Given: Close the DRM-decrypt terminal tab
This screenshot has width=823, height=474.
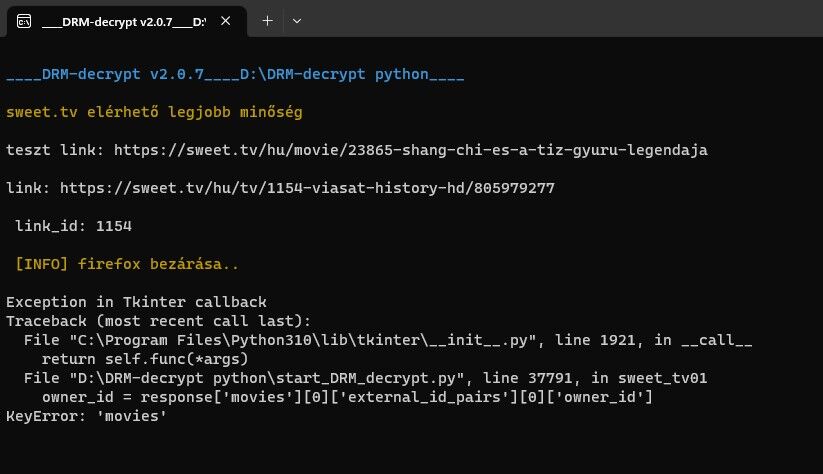Looking at the screenshot, I should tap(227, 21).
